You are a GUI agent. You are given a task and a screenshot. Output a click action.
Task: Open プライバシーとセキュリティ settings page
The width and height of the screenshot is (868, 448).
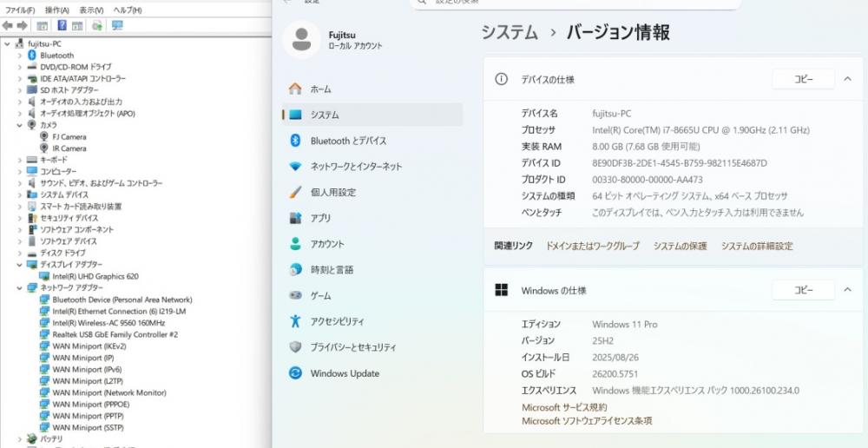click(x=372, y=348)
